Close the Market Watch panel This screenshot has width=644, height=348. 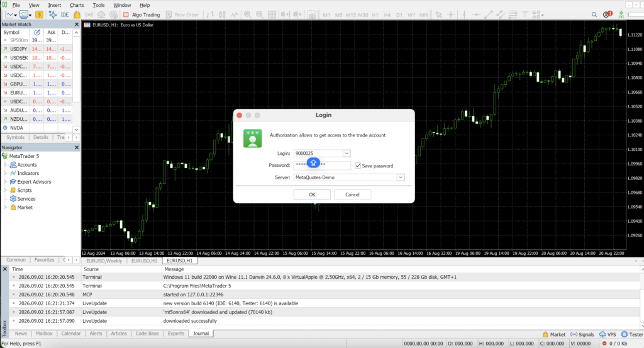(76, 25)
